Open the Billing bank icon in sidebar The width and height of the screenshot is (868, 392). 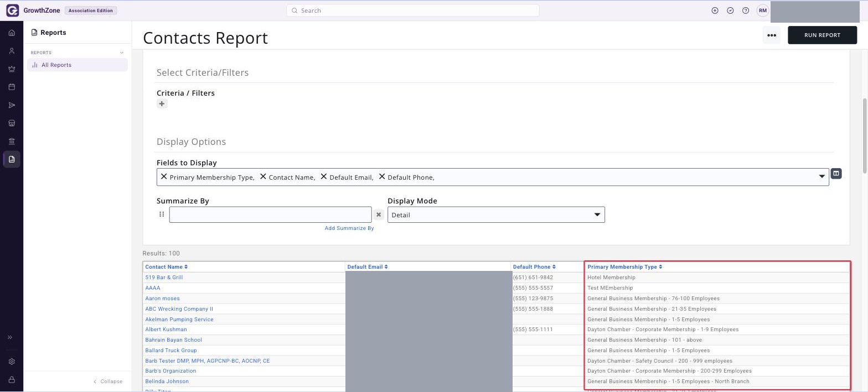[x=12, y=141]
